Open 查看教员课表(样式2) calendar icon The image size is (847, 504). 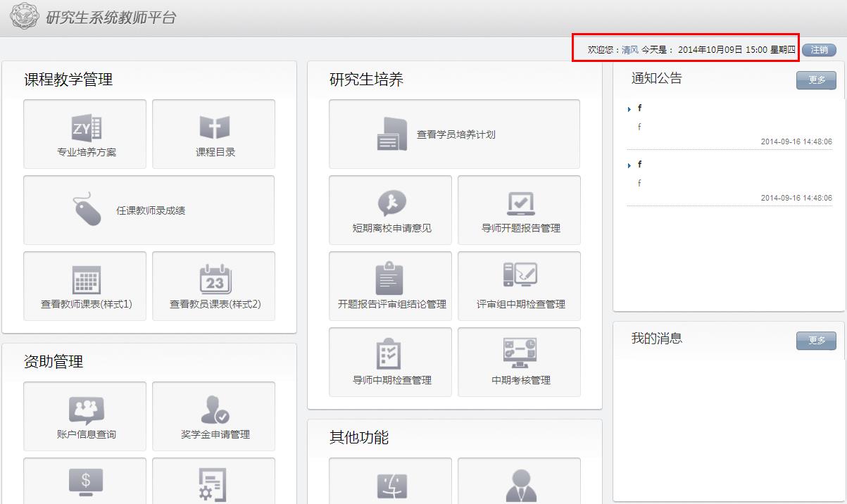(215, 279)
